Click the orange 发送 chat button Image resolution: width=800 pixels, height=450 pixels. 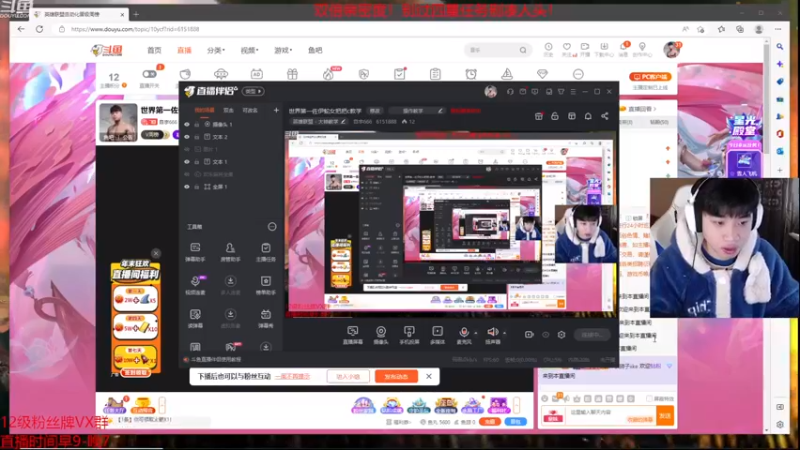665,416
